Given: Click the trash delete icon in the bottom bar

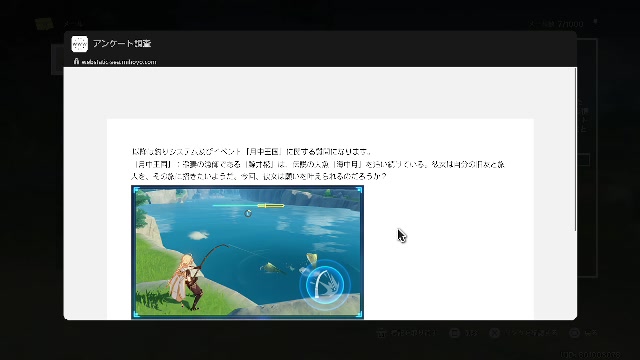Looking at the screenshot, I should click(x=381, y=333).
